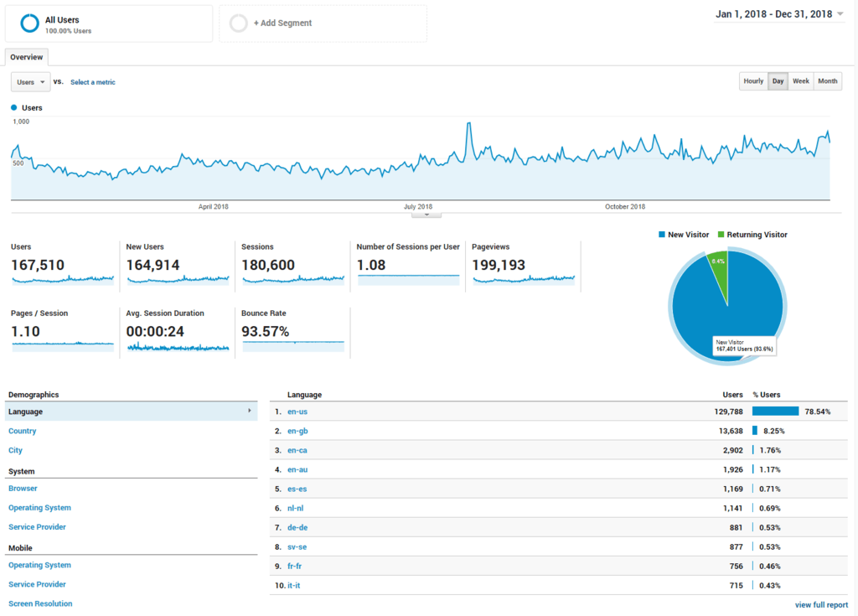Viewport: 858px width, 616px height.
Task: Switch the chart to Month view
Action: [x=828, y=81]
